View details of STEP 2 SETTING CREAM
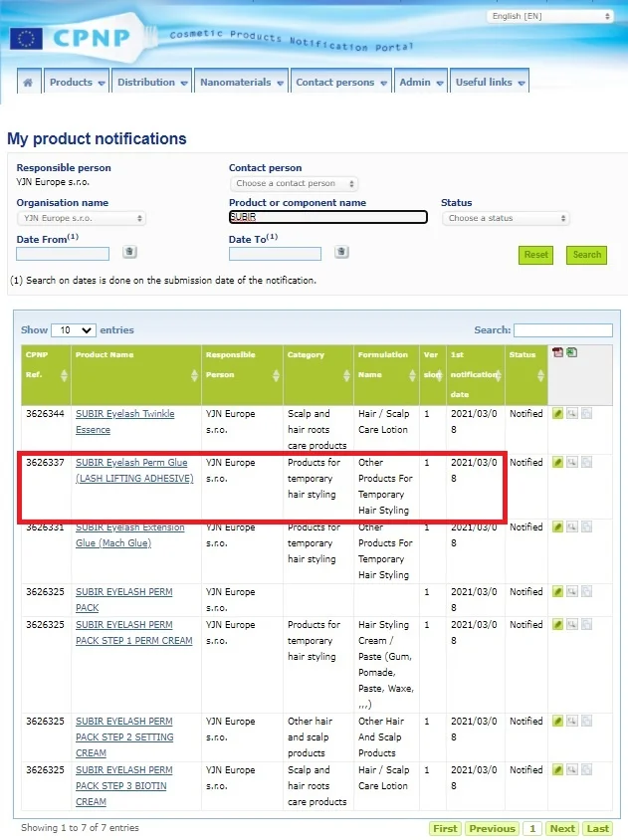 click(x=572, y=722)
